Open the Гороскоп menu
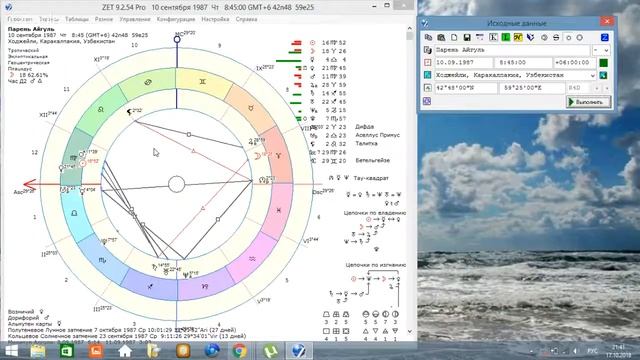Image resolution: width=640 pixels, height=360 pixels. [20, 19]
